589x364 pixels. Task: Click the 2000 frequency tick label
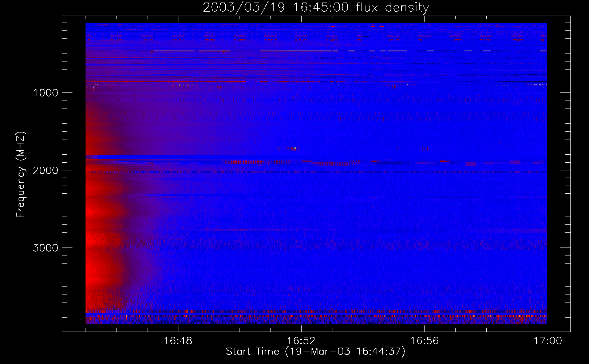pos(46,170)
